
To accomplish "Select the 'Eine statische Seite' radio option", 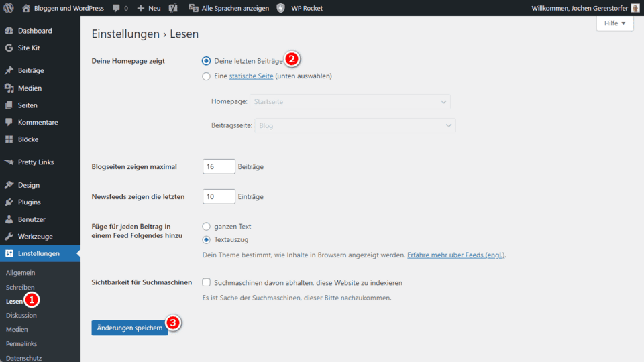I will [207, 76].
